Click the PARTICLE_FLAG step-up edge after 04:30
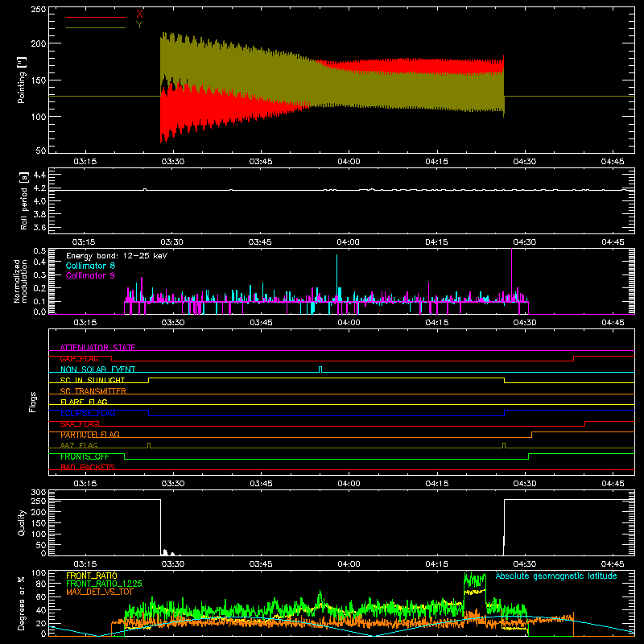The height and width of the screenshot is (644, 644). coord(531,435)
